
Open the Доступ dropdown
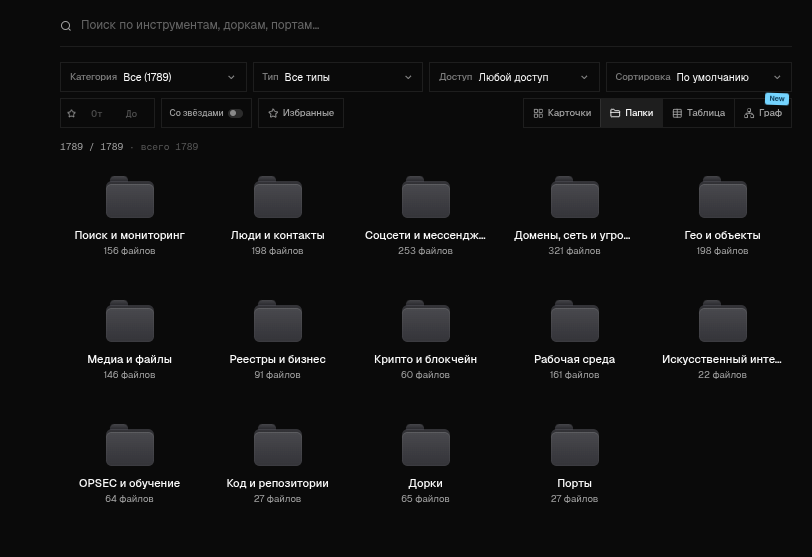click(x=514, y=77)
